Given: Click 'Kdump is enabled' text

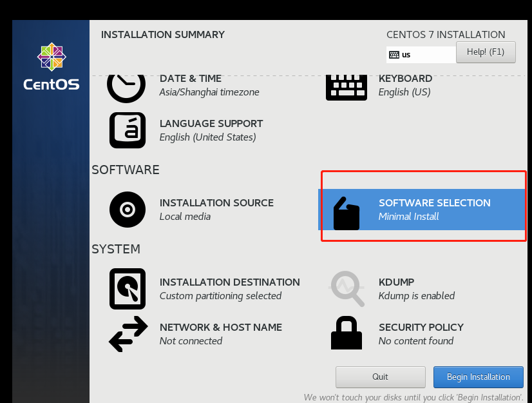Looking at the screenshot, I should click(x=417, y=296).
